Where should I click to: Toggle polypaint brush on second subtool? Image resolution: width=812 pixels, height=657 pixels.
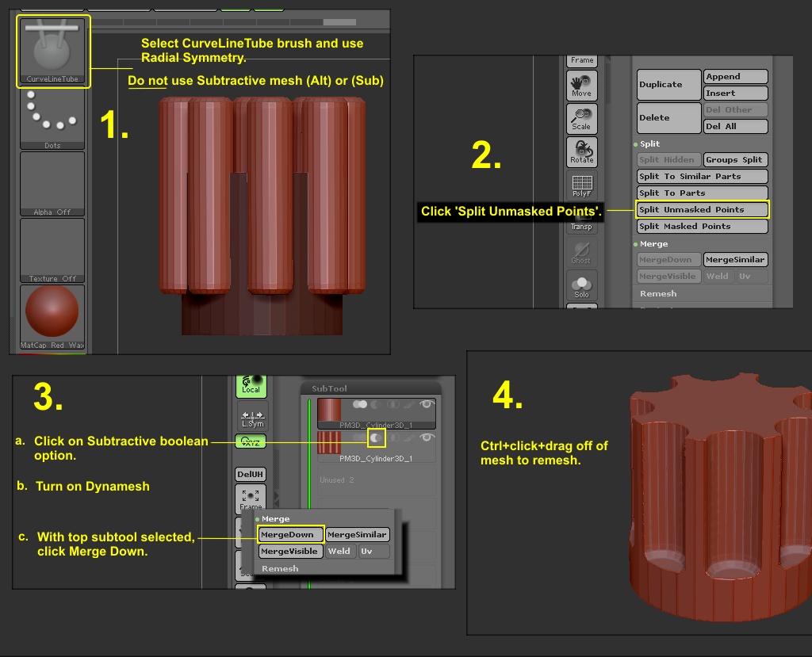(409, 438)
